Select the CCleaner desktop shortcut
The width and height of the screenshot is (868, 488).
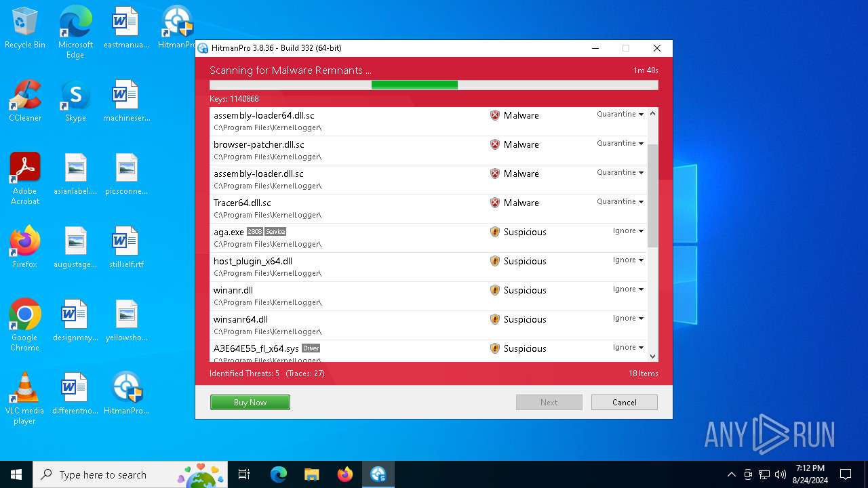[x=25, y=101]
